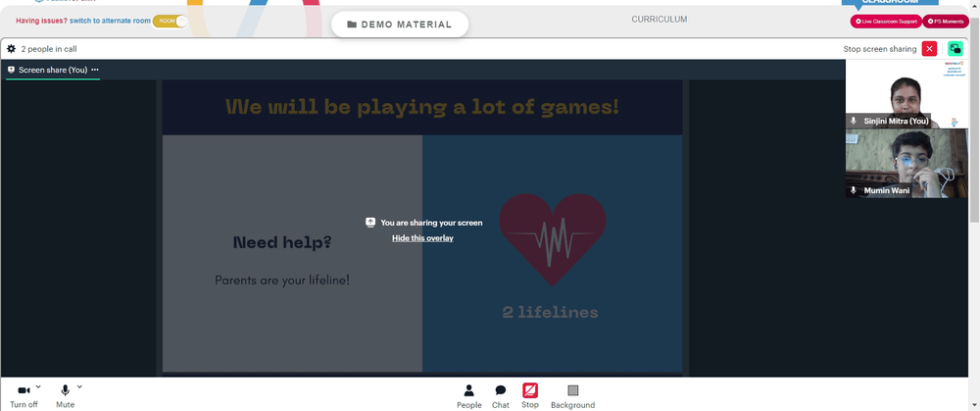Expand camera options chevron

coord(38,386)
